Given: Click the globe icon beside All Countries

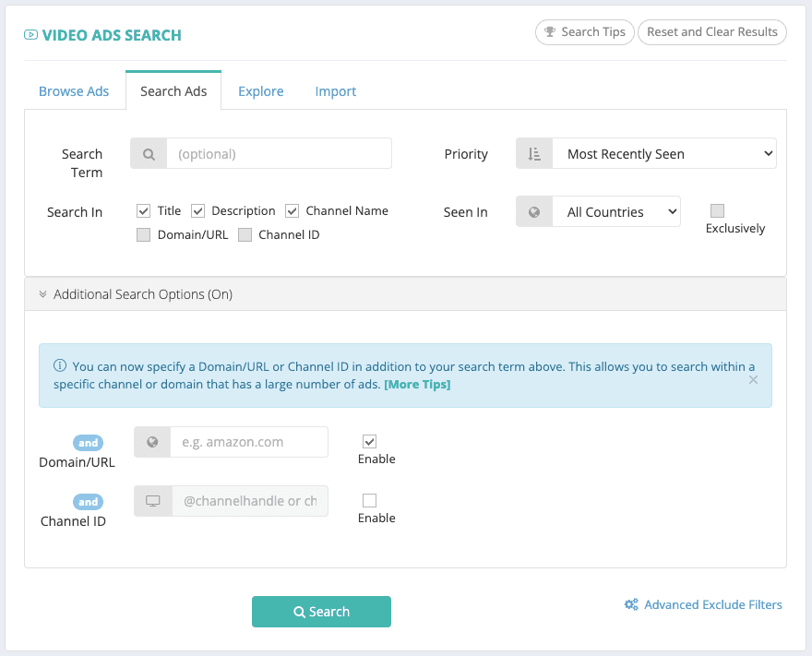Looking at the screenshot, I should point(534,211).
